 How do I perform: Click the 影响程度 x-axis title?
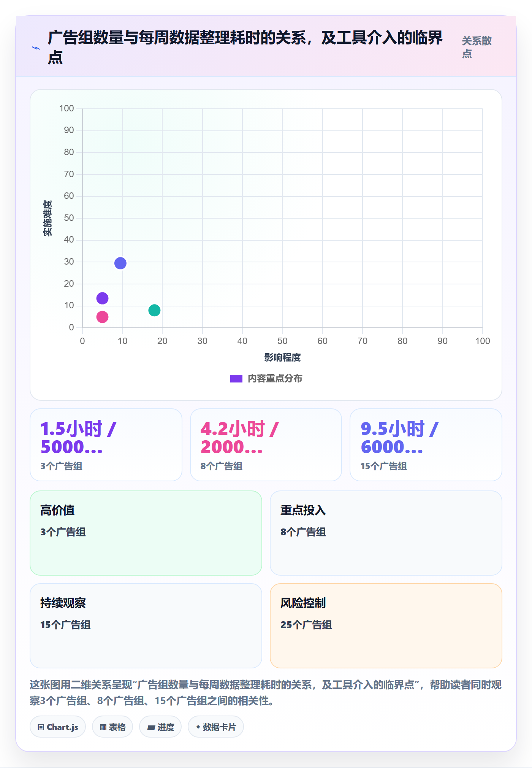[x=282, y=357]
